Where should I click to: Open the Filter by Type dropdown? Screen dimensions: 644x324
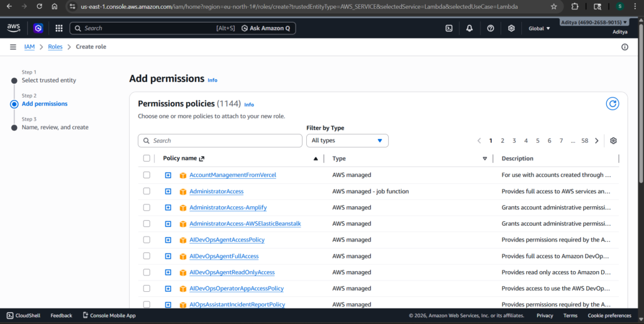347,141
